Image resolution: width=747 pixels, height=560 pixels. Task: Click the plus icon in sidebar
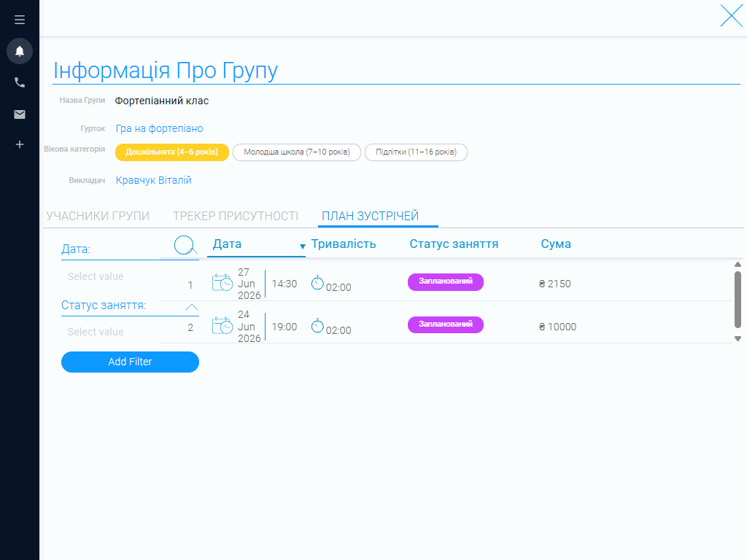point(20,144)
